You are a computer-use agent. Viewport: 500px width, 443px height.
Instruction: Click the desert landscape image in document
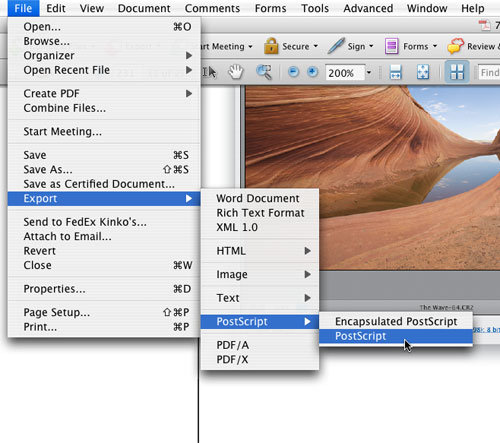click(373, 177)
